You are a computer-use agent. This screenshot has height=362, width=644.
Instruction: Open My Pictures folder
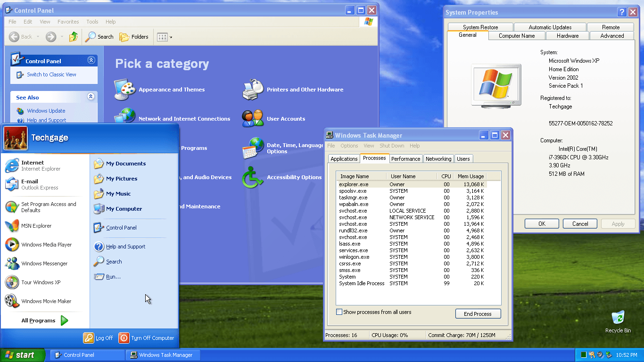116,179
